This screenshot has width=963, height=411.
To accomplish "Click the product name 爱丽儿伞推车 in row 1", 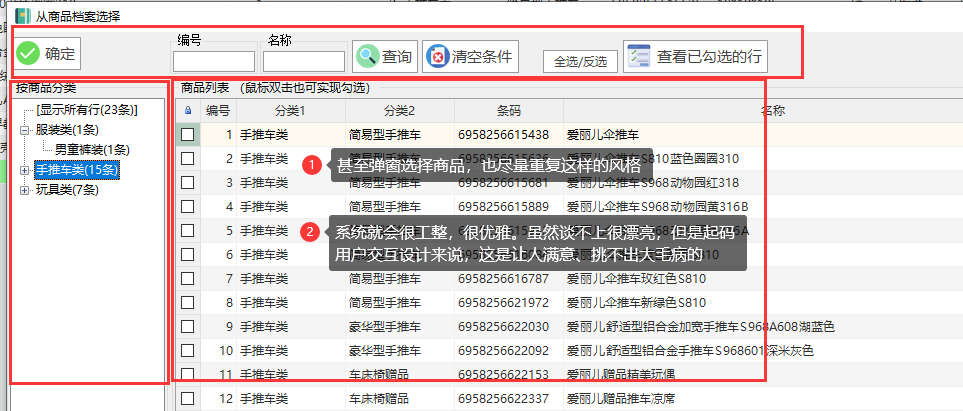I will click(x=602, y=135).
